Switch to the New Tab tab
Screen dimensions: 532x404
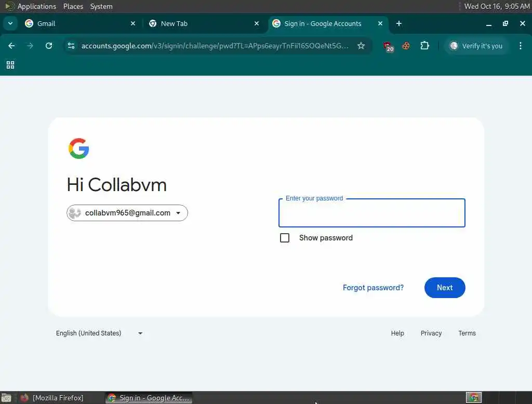[x=204, y=23]
